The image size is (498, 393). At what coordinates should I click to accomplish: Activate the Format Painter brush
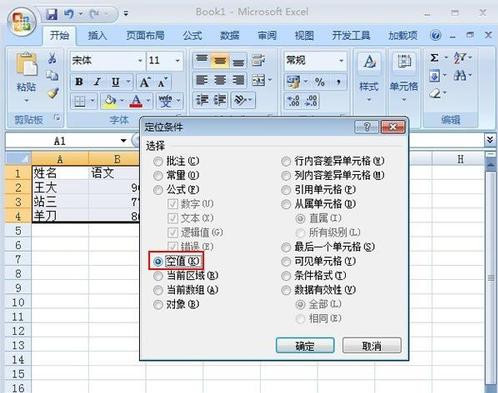53,93
